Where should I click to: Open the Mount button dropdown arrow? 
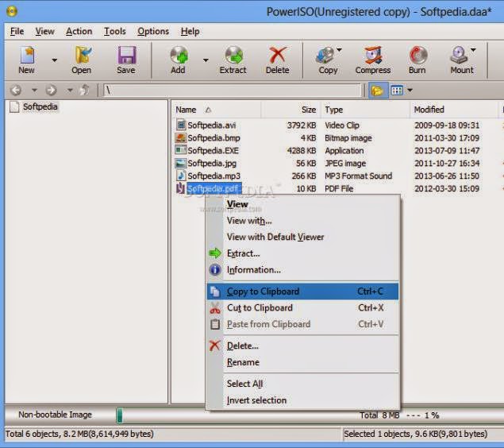(x=473, y=50)
